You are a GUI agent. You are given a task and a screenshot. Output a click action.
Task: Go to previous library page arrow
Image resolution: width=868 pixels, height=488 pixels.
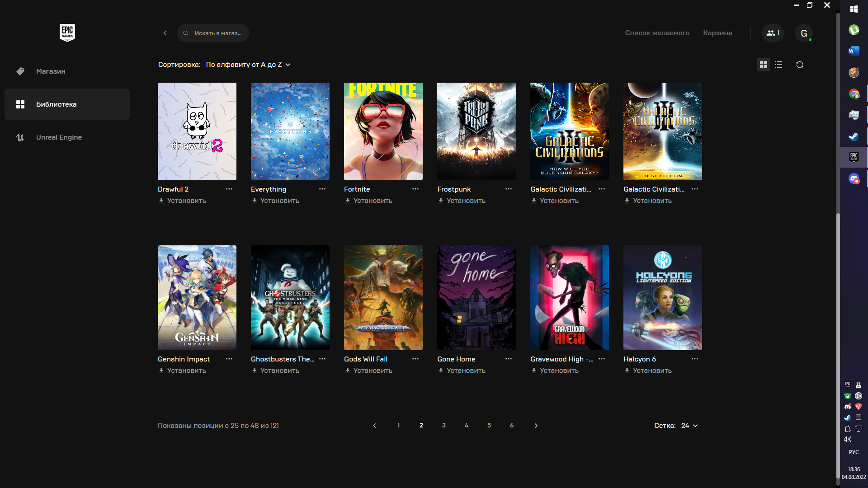374,426
